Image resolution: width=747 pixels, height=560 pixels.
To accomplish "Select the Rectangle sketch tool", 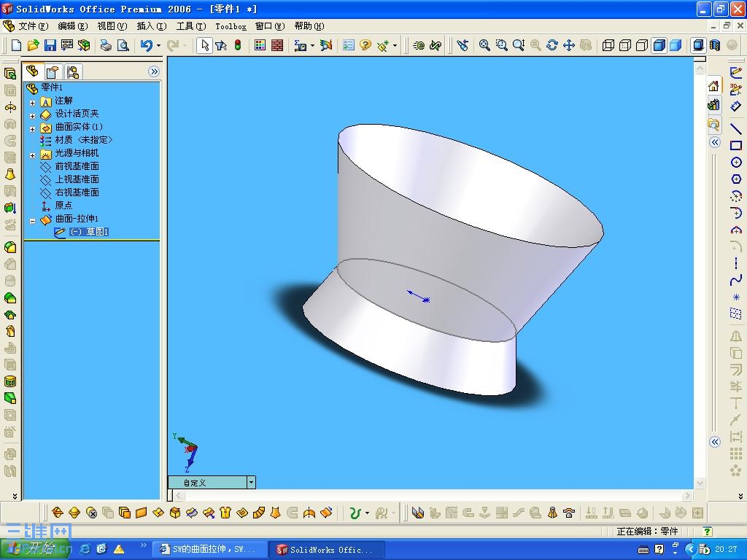I will coord(736,145).
